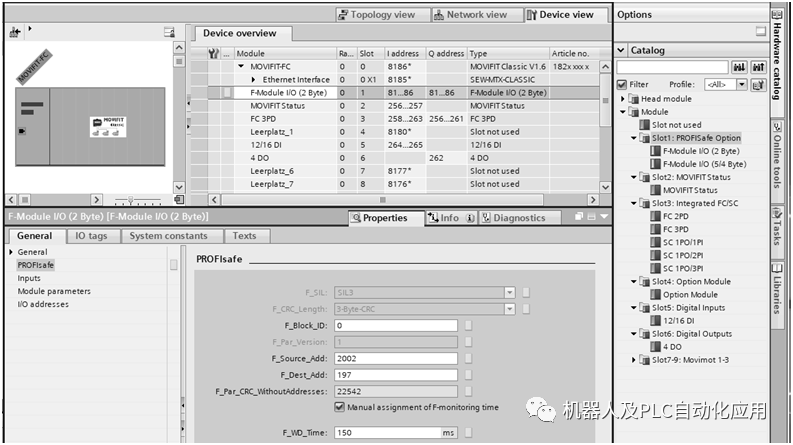Select SC 1PO/2PI catalog module

click(x=683, y=256)
